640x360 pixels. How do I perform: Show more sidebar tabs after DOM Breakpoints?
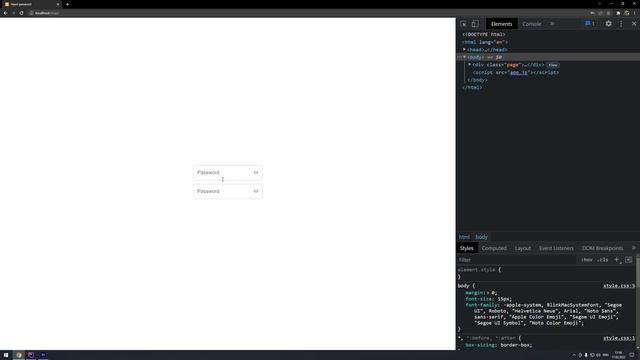tap(634, 248)
